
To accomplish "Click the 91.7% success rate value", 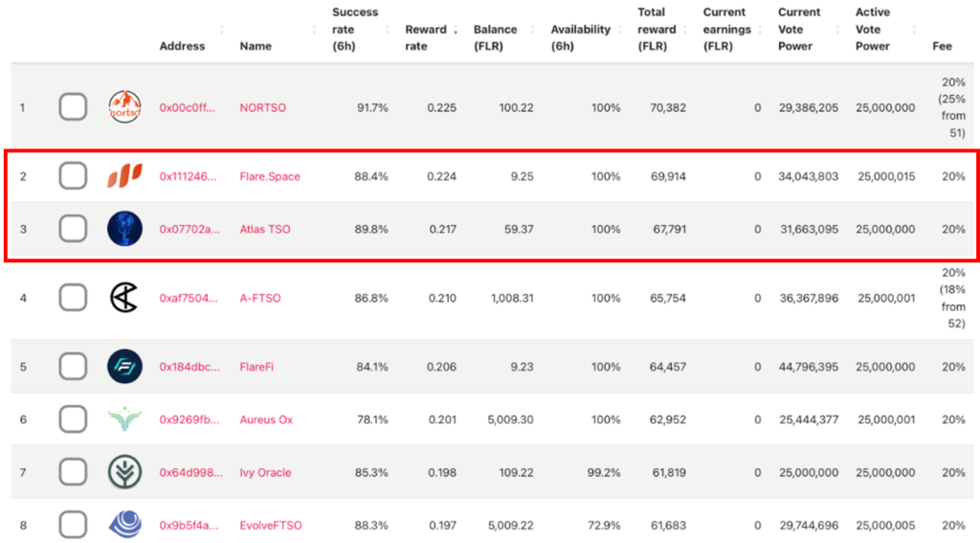I will [x=372, y=107].
